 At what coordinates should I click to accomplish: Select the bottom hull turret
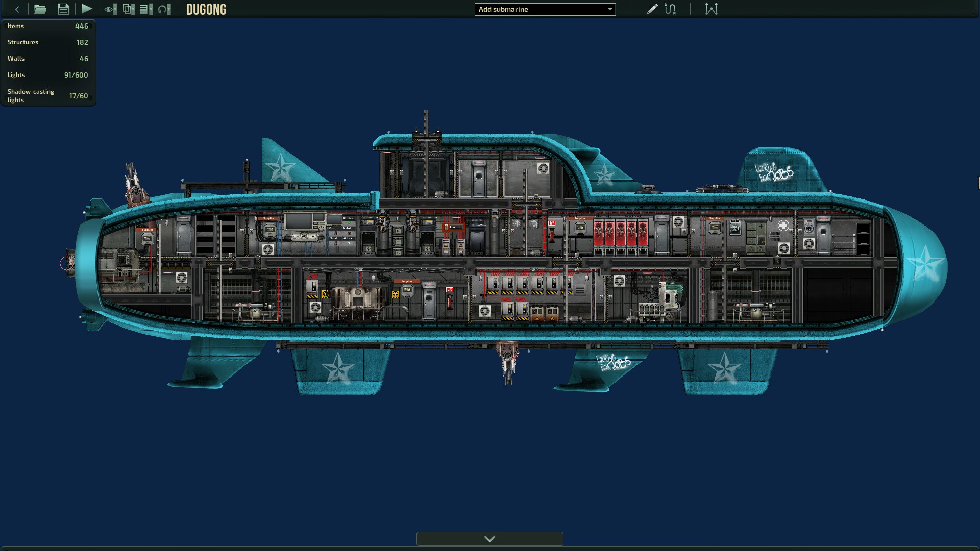click(507, 362)
